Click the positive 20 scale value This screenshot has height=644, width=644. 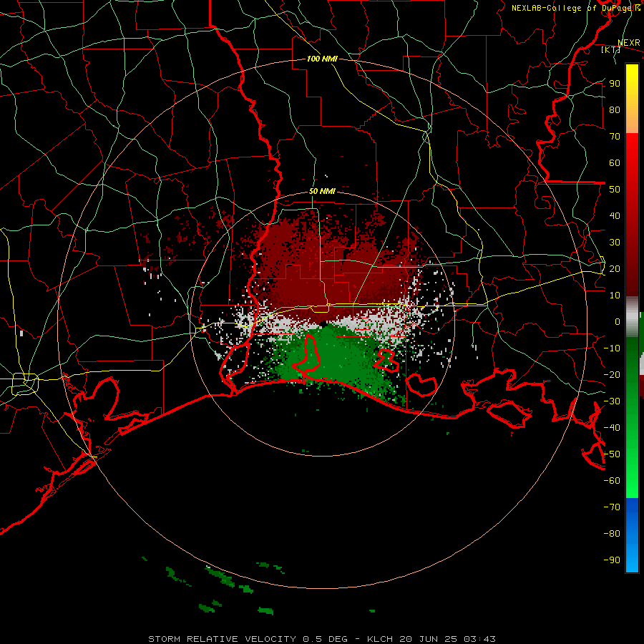click(x=615, y=269)
